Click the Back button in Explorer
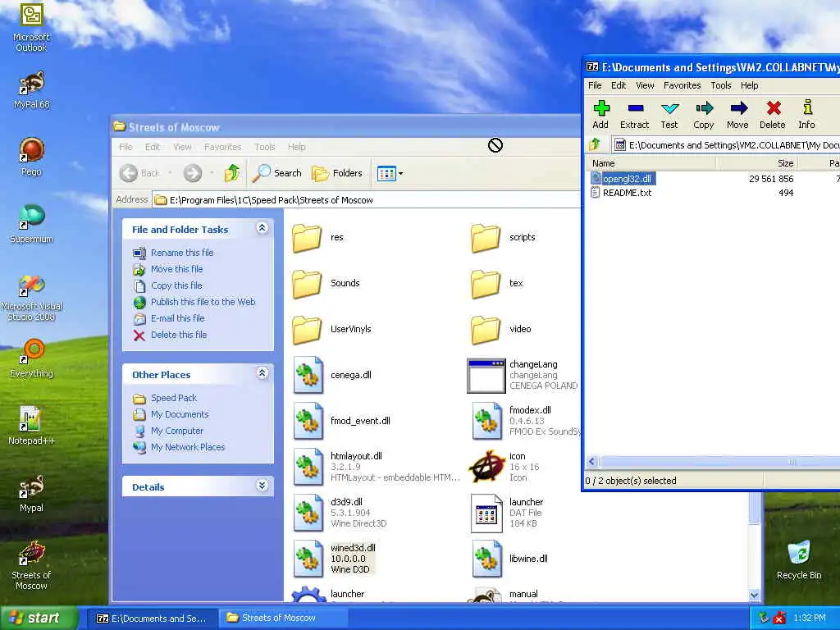Screen dimensions: 840x630 (x=139, y=173)
